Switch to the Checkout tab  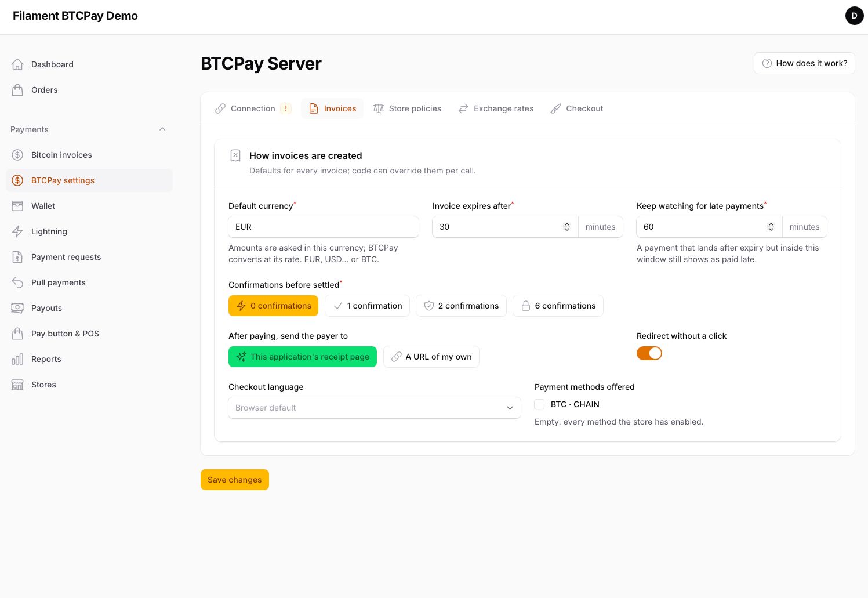coord(577,108)
